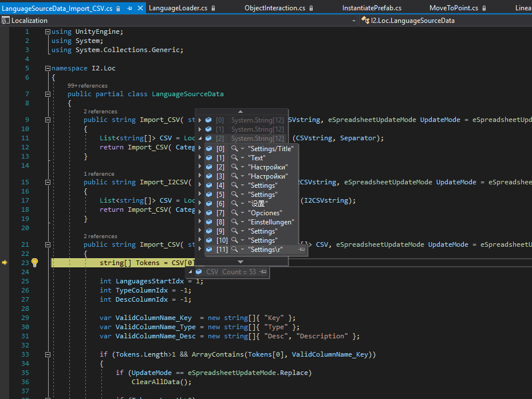Click the lightbulb quick actions icon

[x=34, y=263]
